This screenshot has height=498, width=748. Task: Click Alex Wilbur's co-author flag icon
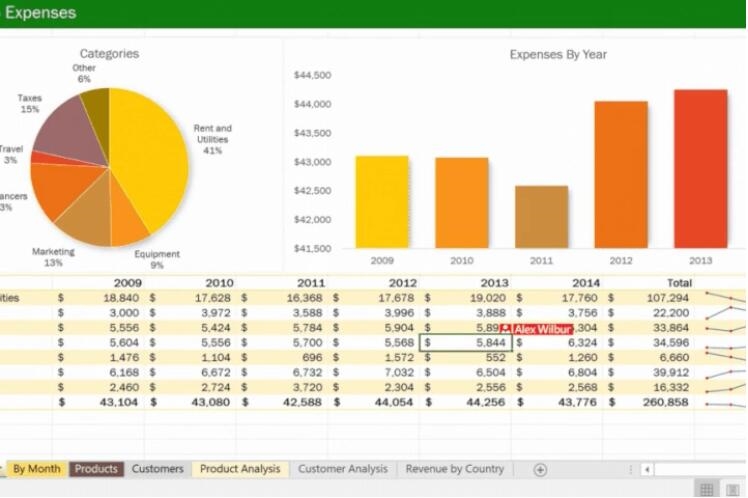pos(506,329)
